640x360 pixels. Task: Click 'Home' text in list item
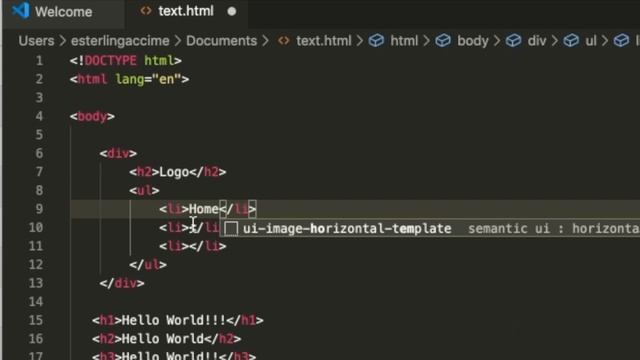pyautogui.click(x=204, y=209)
